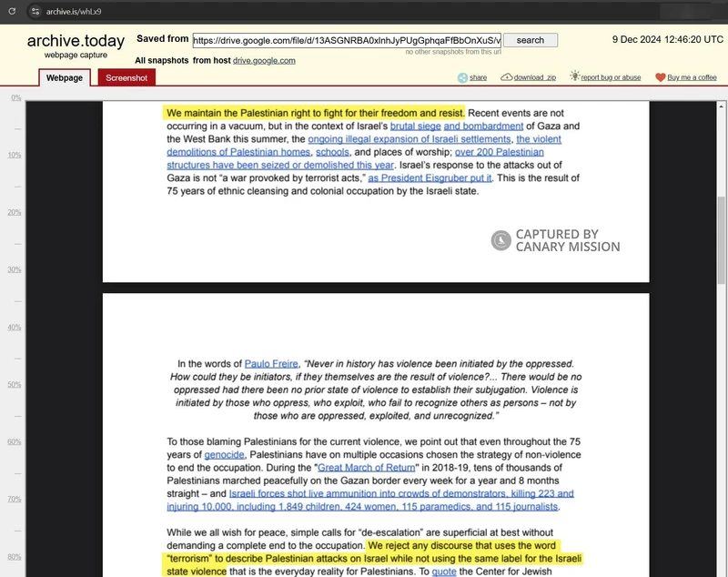Click the scrollbar up arrow
This screenshot has width=728, height=577.
coord(721,106)
